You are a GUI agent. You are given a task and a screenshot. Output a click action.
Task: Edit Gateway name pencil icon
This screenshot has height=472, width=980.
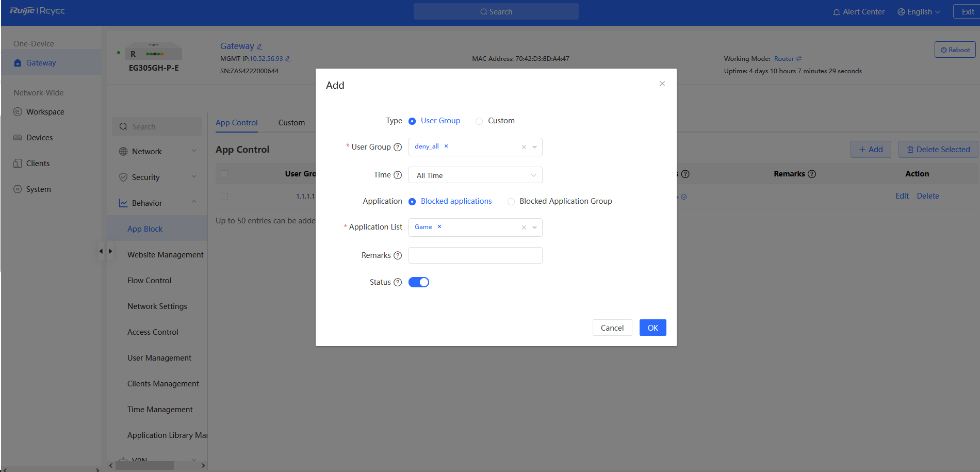259,46
